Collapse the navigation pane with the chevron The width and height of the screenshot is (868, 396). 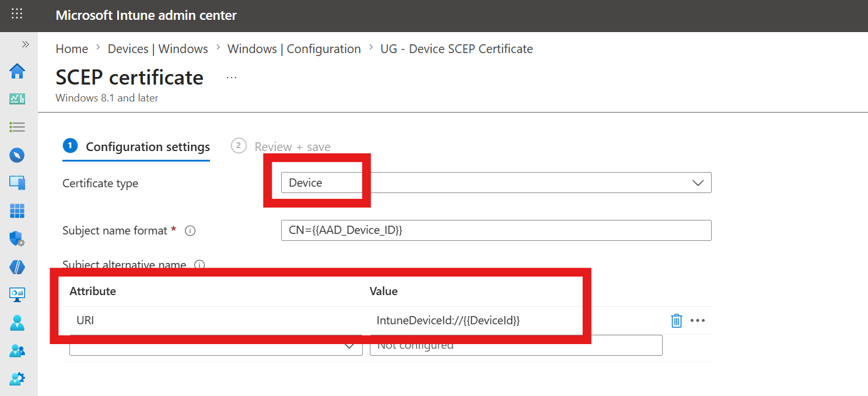coord(25,44)
